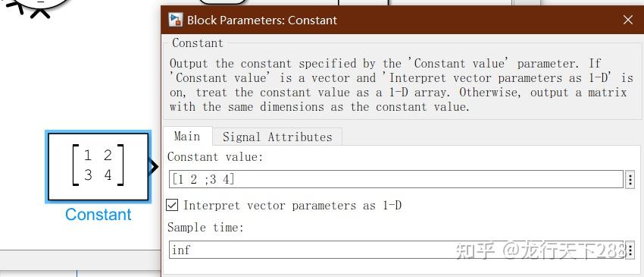Click the 'Constant' group box heading
This screenshot has width=644, height=277.
[x=198, y=42]
